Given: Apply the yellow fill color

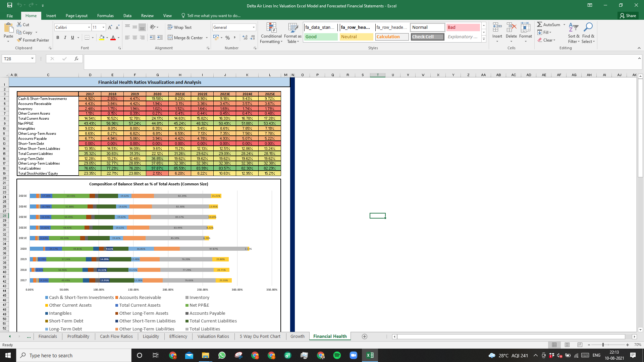Looking at the screenshot, I should 102,38.
